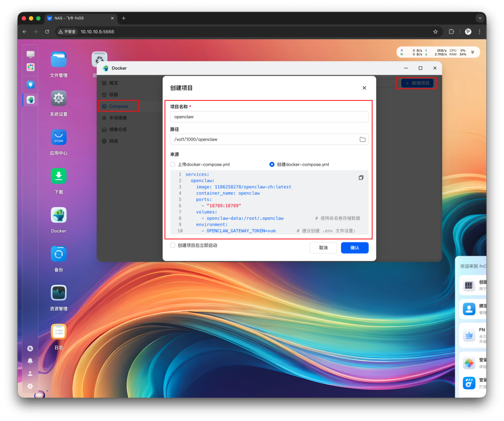Enable 创建项目后立即启动 checkbox
Image resolution: width=504 pixels, height=421 pixels.
(173, 245)
